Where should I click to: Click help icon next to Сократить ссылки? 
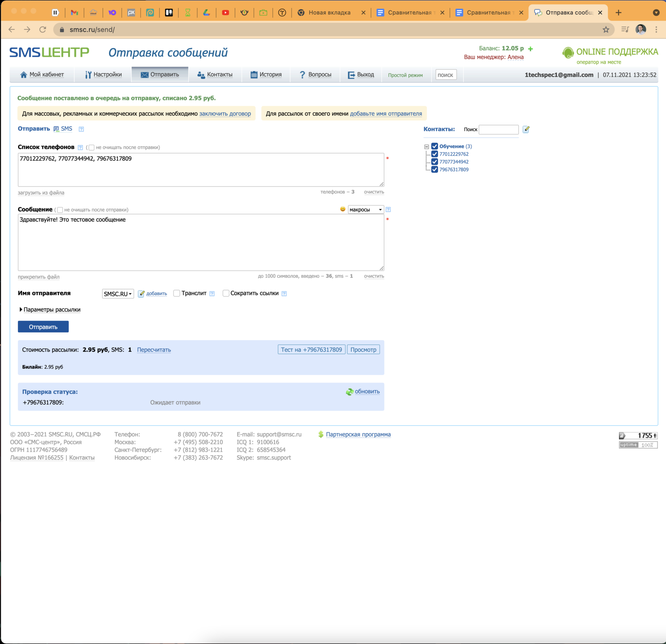284,294
